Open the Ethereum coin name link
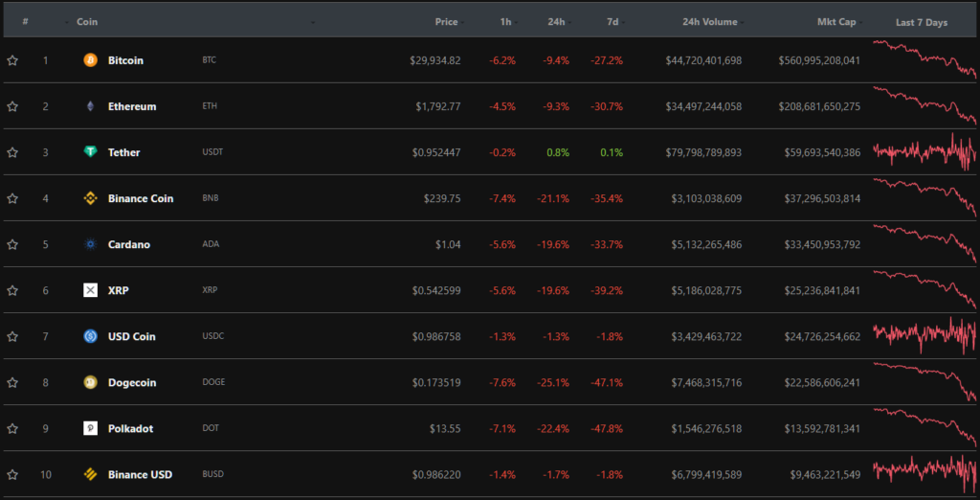Screen dimensions: 980x500 pyautogui.click(x=132, y=106)
